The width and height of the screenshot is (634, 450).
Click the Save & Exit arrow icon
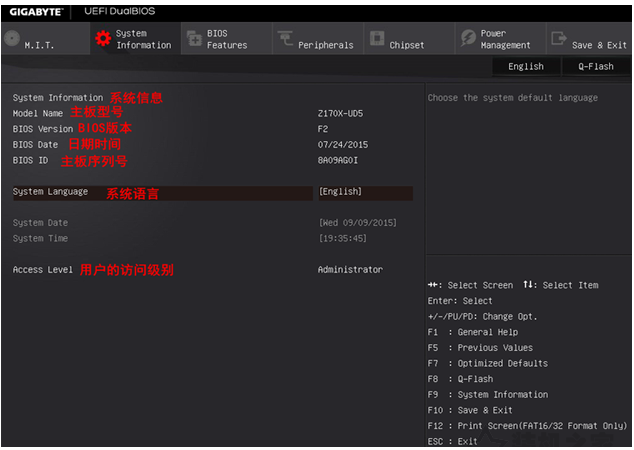pos(559,38)
